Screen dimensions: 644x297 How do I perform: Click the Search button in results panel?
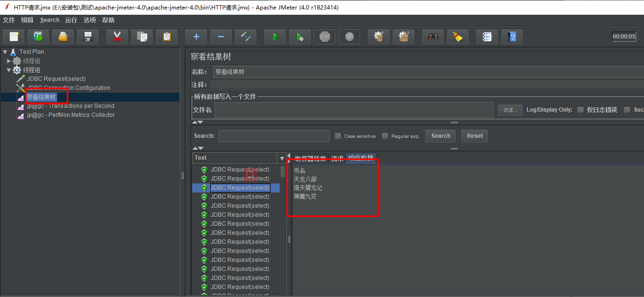[440, 136]
